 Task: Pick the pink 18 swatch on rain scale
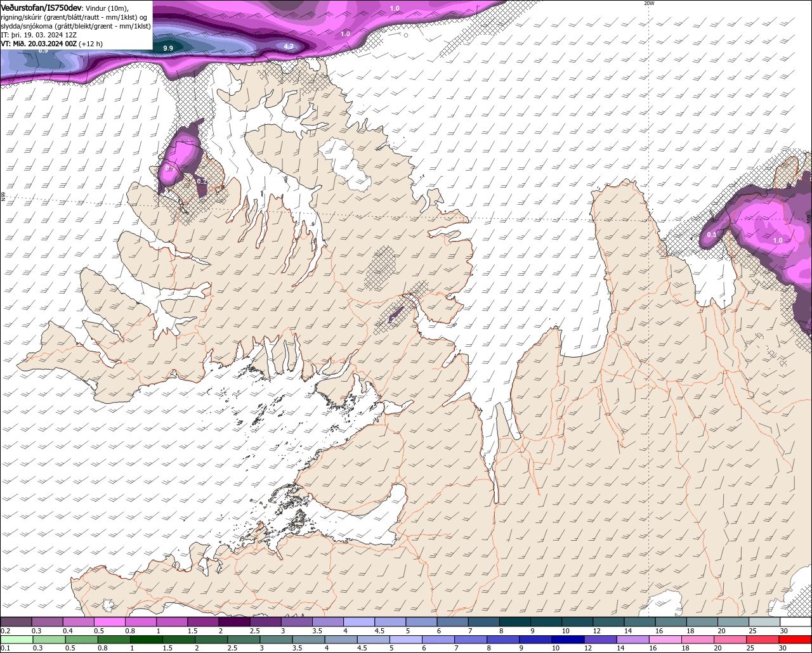(x=698, y=640)
